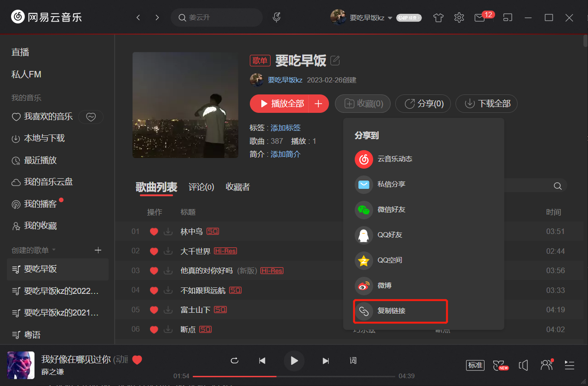Go back with the left arrow

(138, 18)
